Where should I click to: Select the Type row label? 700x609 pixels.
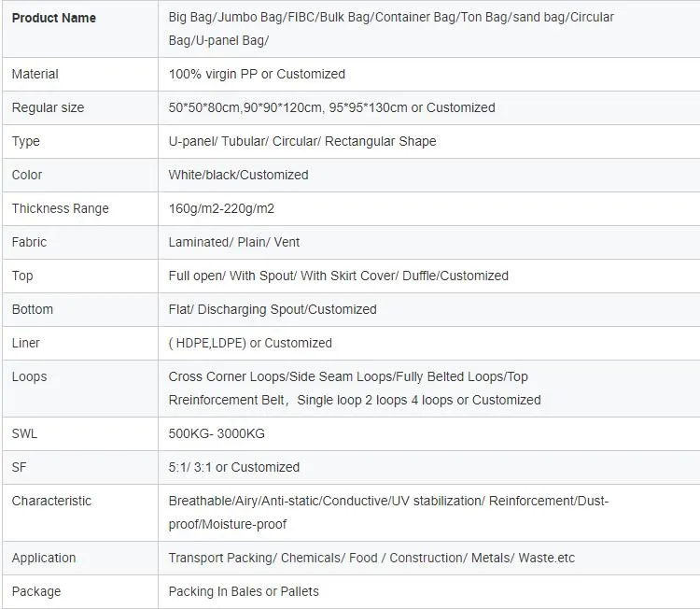pyautogui.click(x=25, y=141)
